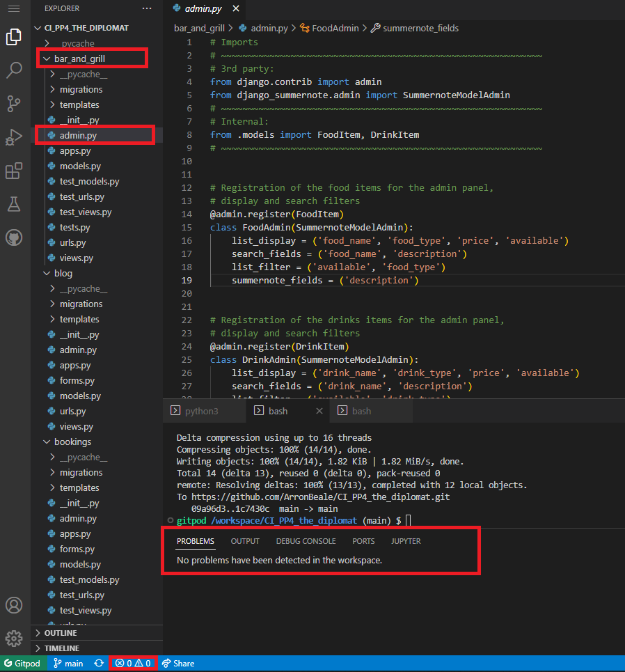
Task: Click the terminal prompt input cursor
Action: [409, 521]
